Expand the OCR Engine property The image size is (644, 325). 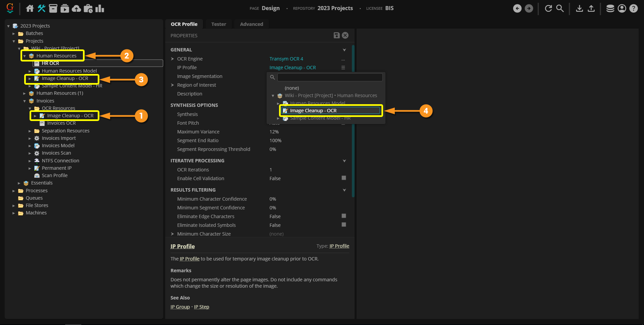point(173,59)
